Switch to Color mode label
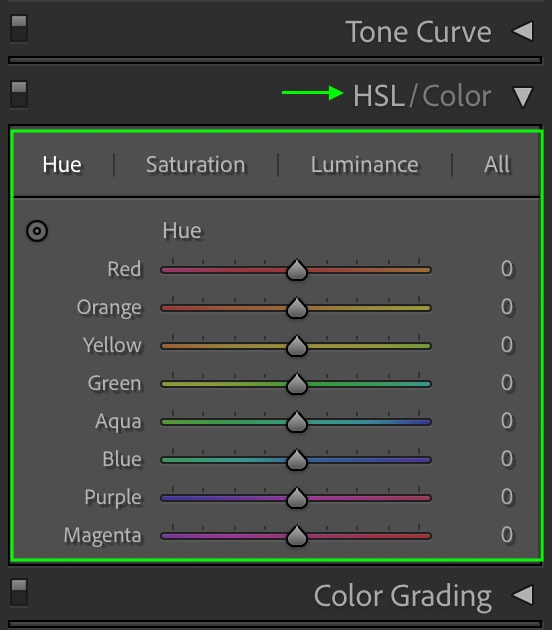 coord(457,96)
